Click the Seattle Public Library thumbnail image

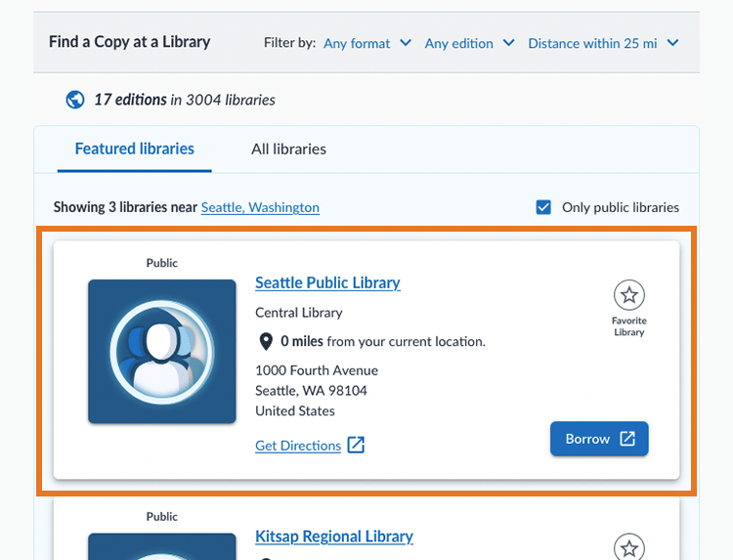coord(162,352)
